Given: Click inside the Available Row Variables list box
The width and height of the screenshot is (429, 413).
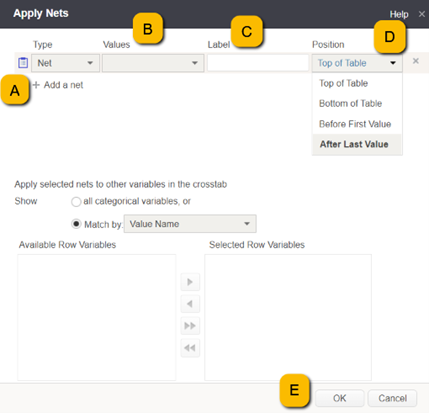Looking at the screenshot, I should click(x=97, y=317).
